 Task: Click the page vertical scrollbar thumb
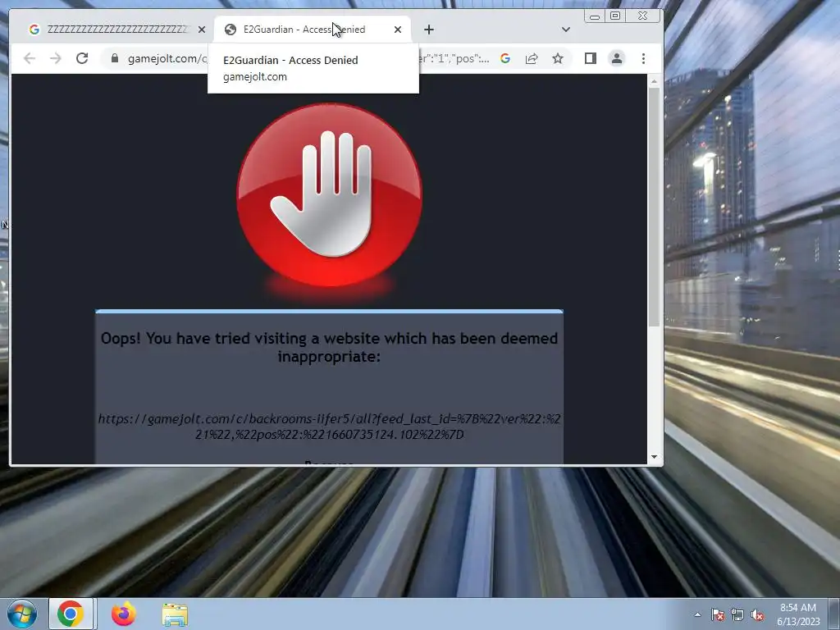coord(654,207)
